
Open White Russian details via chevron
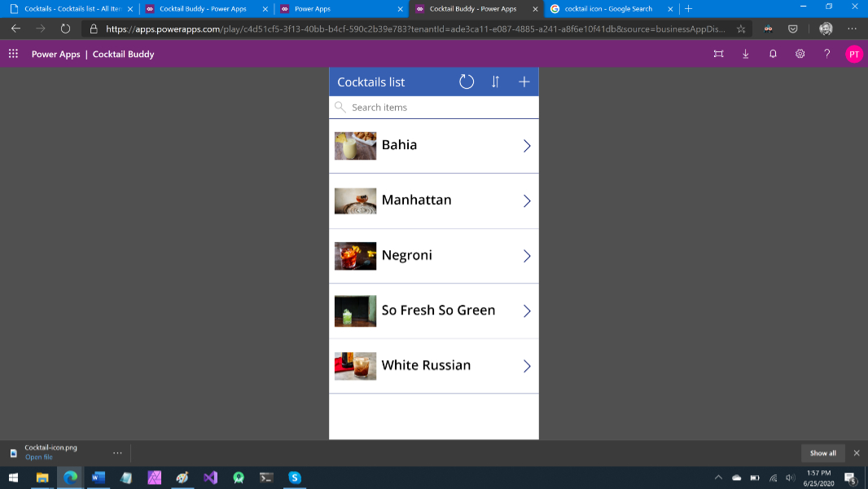[527, 366]
